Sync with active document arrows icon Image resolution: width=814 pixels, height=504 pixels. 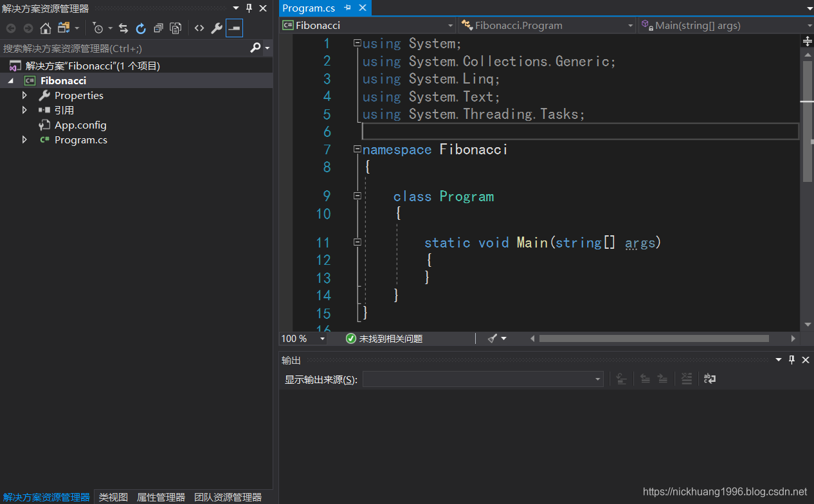coord(123,28)
